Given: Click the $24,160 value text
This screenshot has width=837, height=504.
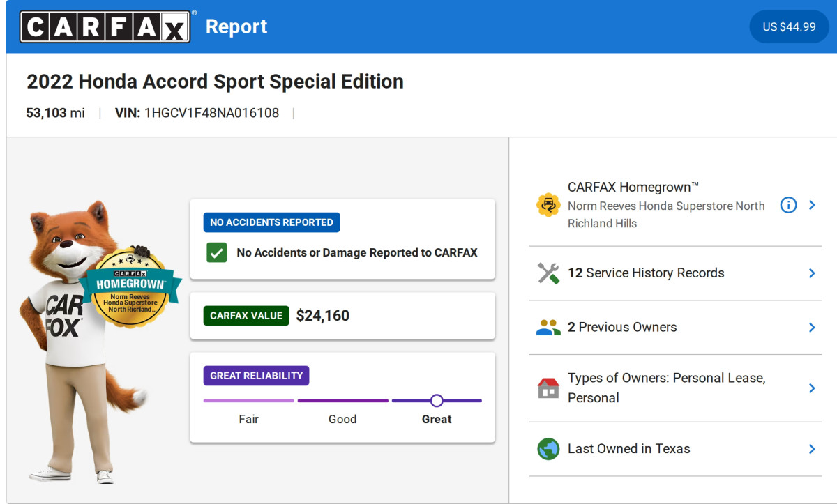Looking at the screenshot, I should pyautogui.click(x=323, y=316).
